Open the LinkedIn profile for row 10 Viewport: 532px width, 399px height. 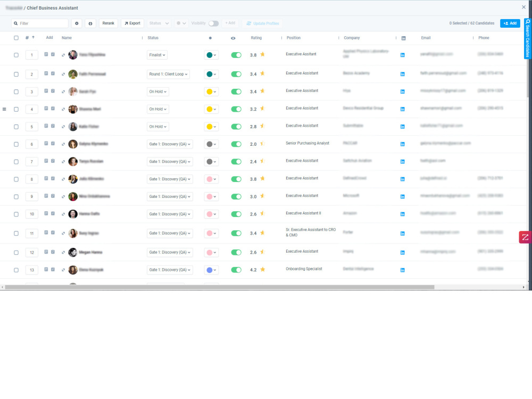point(402,214)
